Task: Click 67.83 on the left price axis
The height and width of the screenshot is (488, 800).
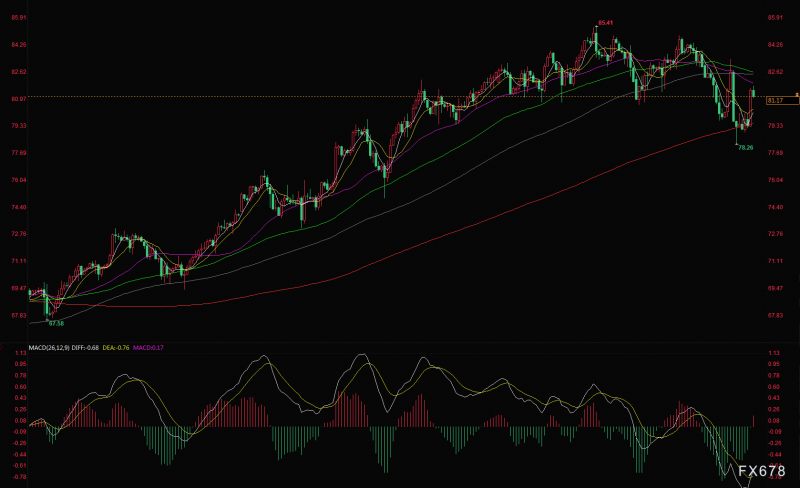Action: tap(19, 315)
